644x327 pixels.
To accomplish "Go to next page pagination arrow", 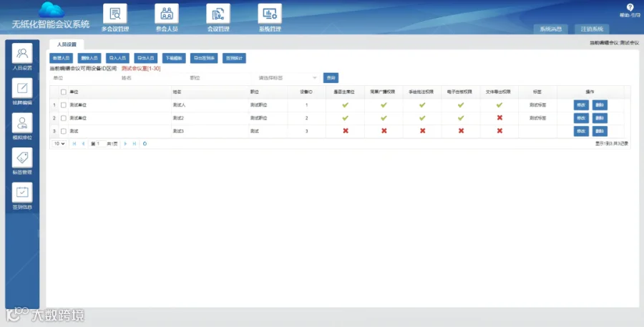I will coord(125,144).
